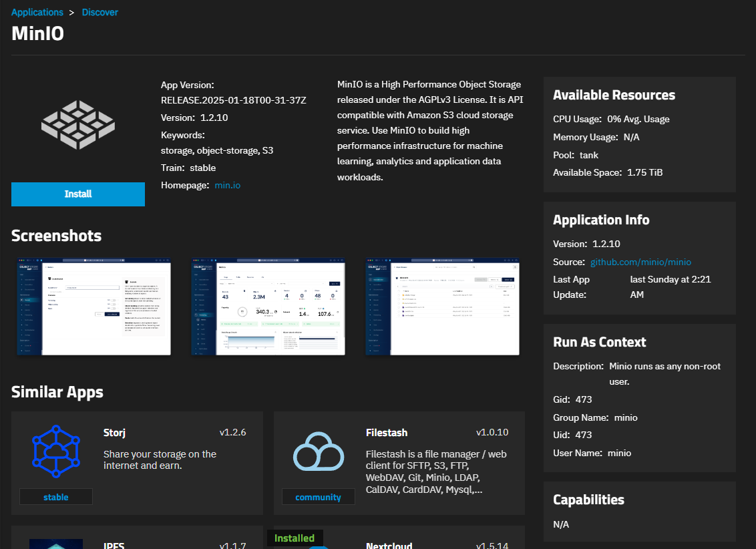Open the Filestash cloud icon

coord(319,451)
